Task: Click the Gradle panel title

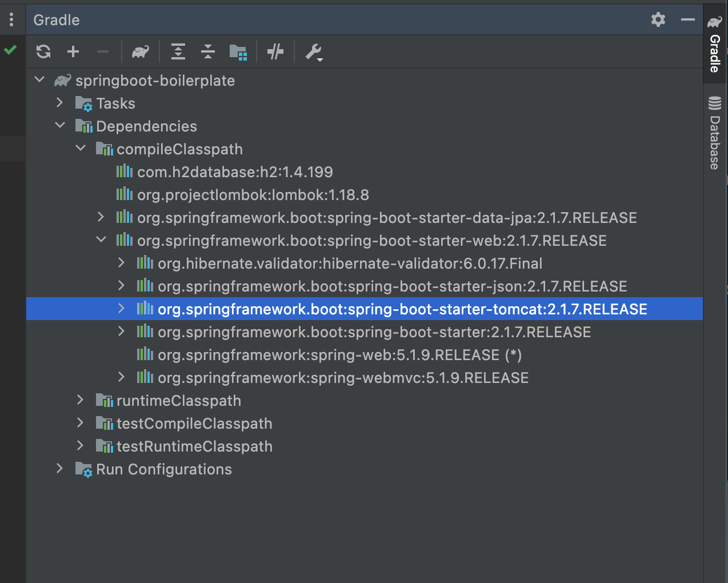Action: (57, 20)
